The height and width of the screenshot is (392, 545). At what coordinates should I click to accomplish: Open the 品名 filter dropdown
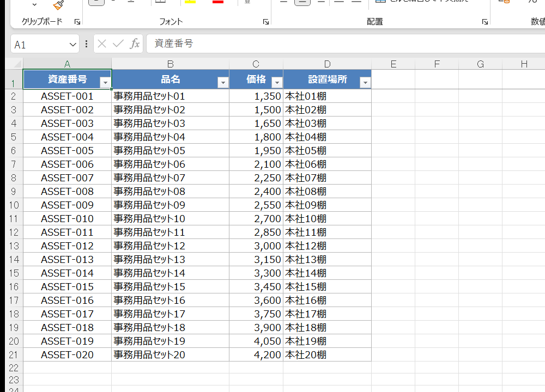click(x=223, y=83)
